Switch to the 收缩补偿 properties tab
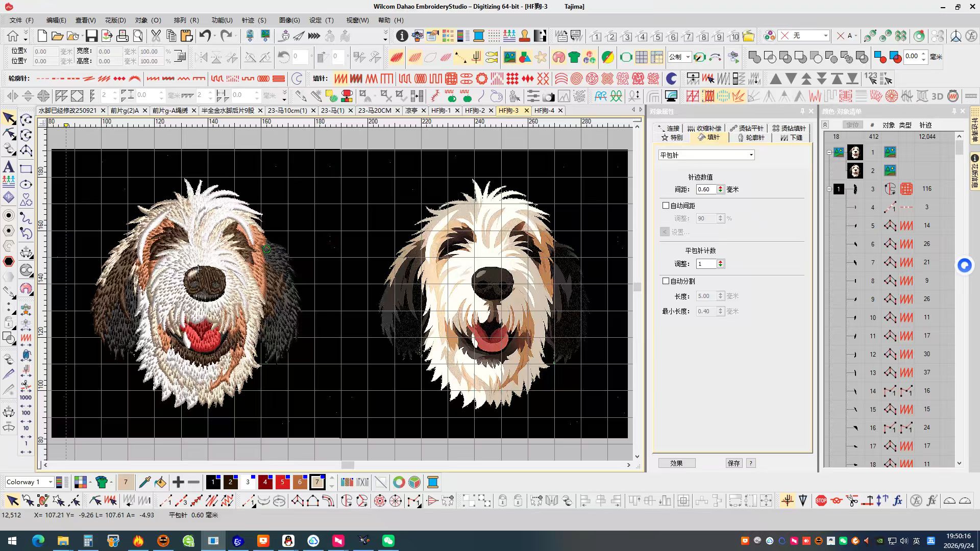 pos(704,129)
